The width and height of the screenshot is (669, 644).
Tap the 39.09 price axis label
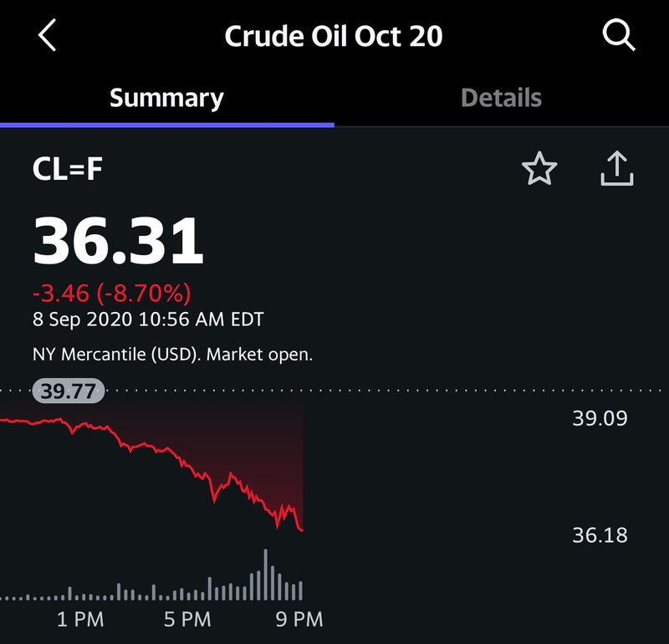600,418
